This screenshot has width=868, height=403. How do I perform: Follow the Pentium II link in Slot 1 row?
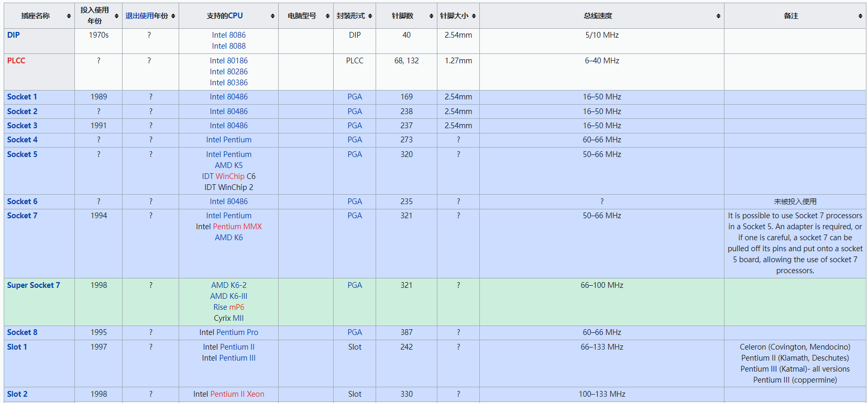coord(237,347)
